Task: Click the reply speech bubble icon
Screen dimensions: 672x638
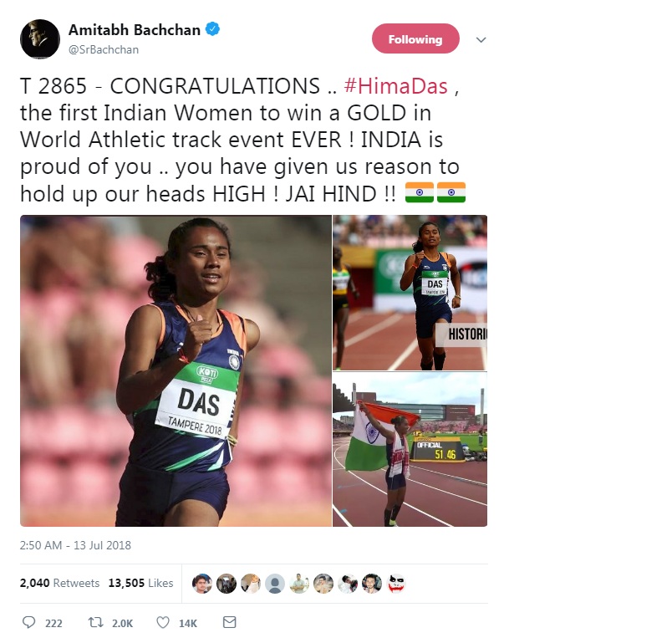Action: [x=28, y=622]
